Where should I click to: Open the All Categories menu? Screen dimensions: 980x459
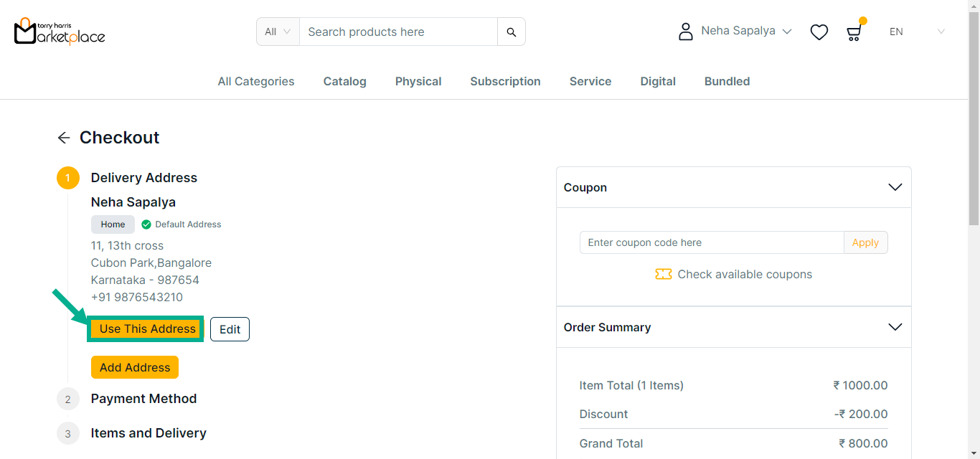(x=256, y=81)
